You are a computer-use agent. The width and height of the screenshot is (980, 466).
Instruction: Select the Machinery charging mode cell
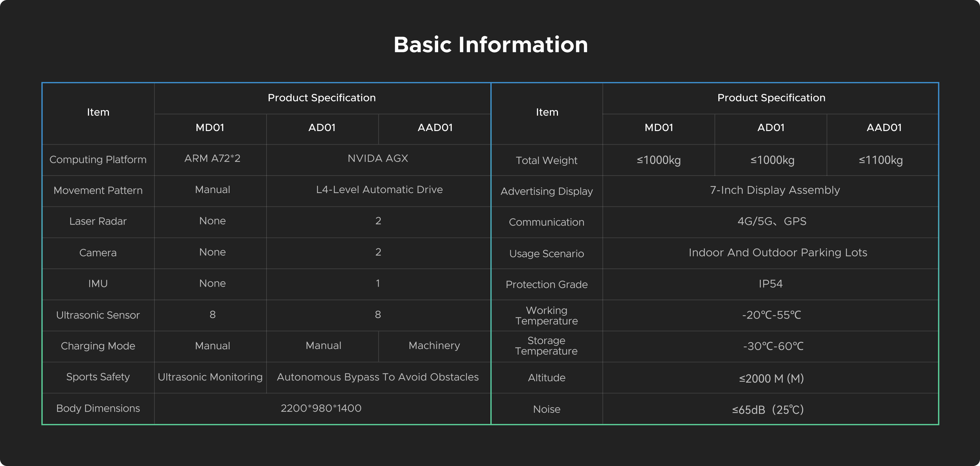(x=434, y=345)
